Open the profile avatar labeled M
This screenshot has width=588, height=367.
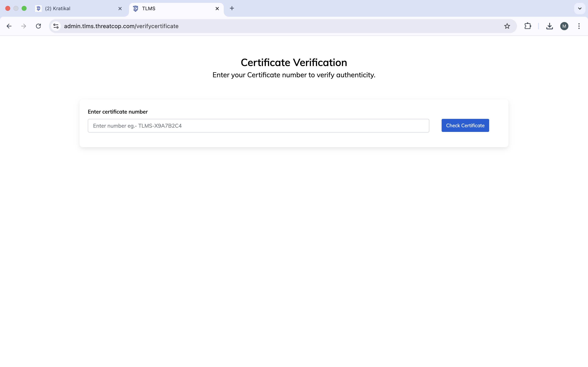564,26
